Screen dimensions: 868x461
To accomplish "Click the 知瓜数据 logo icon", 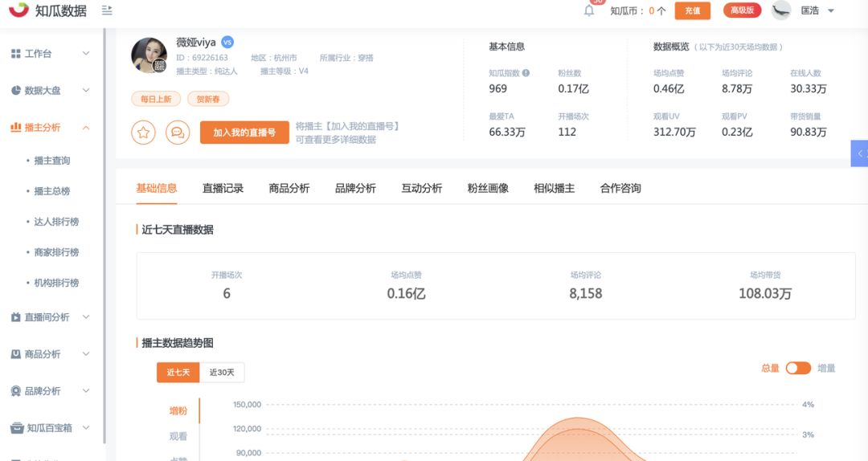I will pos(18,9).
